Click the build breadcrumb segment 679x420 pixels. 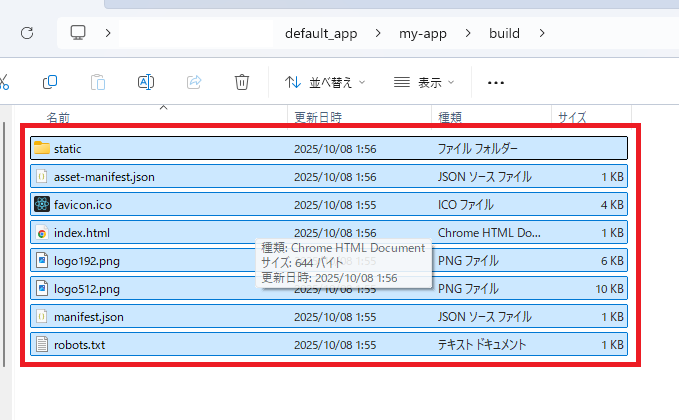coord(504,33)
